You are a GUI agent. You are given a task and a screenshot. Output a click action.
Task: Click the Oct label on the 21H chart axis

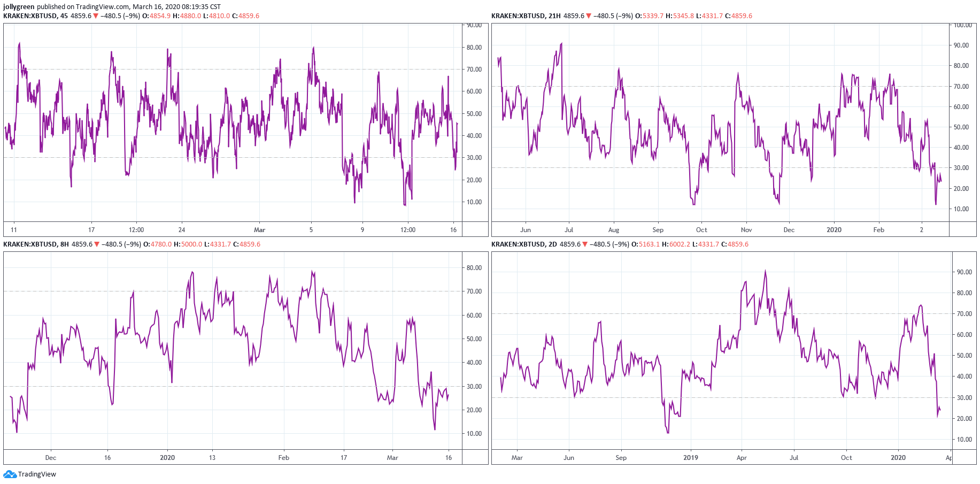[701, 230]
